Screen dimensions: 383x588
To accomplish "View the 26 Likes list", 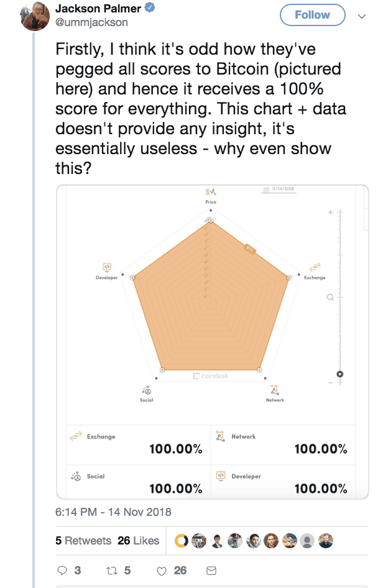I will point(139,541).
